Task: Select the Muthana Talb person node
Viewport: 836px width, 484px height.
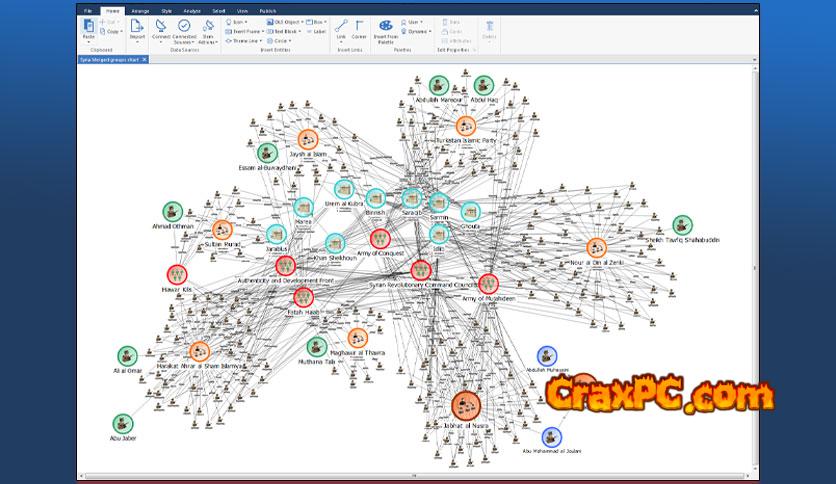Action: coord(317,347)
